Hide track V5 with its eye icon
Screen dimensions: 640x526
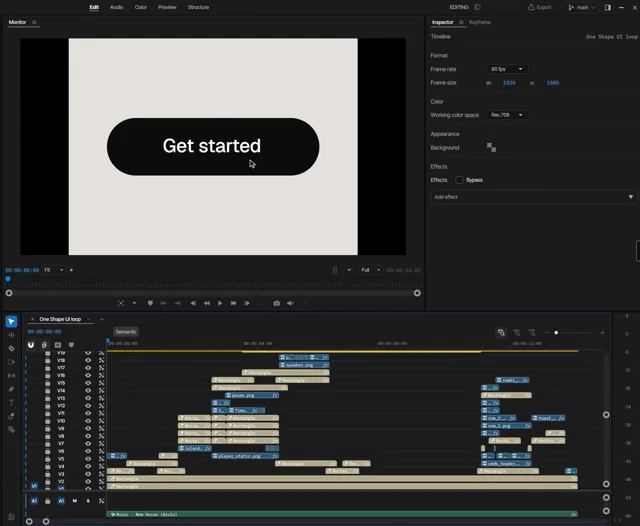[88, 459]
